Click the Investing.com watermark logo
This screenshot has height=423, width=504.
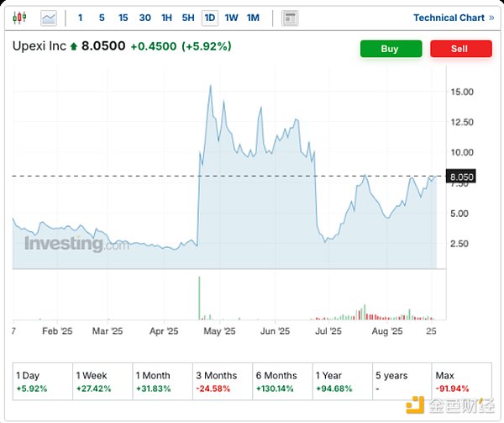pyautogui.click(x=76, y=244)
